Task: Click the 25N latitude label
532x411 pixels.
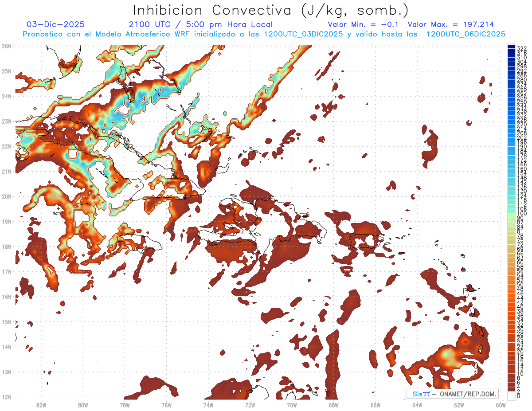Action: (x=7, y=71)
